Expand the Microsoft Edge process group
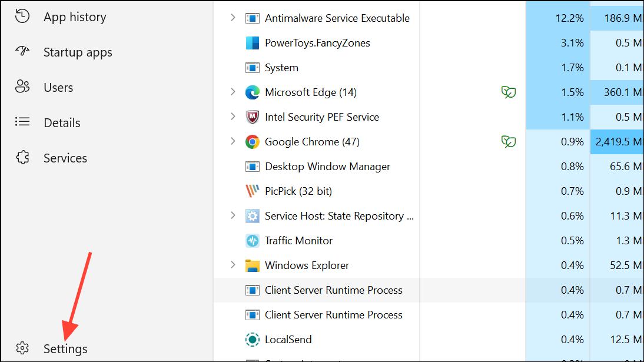The height and width of the screenshot is (362, 644). point(233,92)
